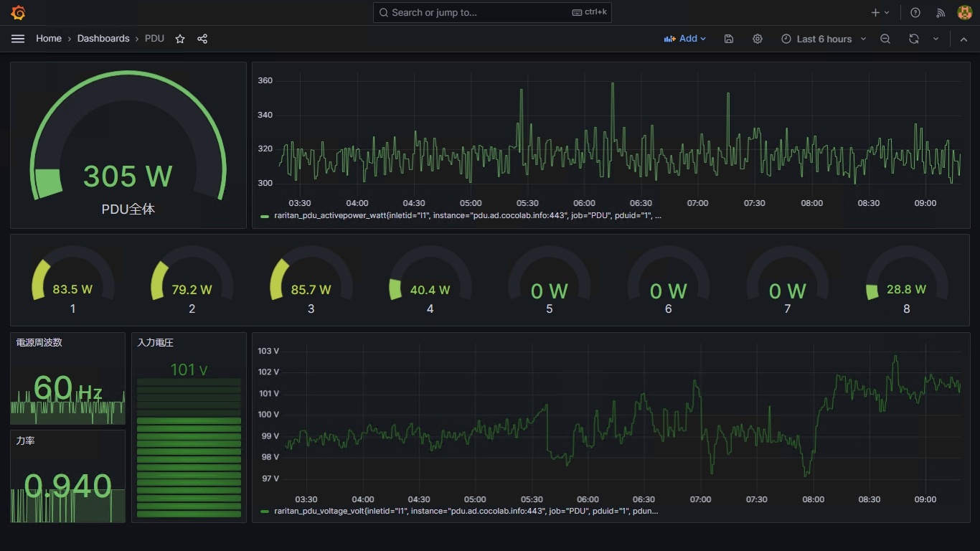Refresh the dashboard now
The height and width of the screenshot is (551, 980).
[914, 39]
